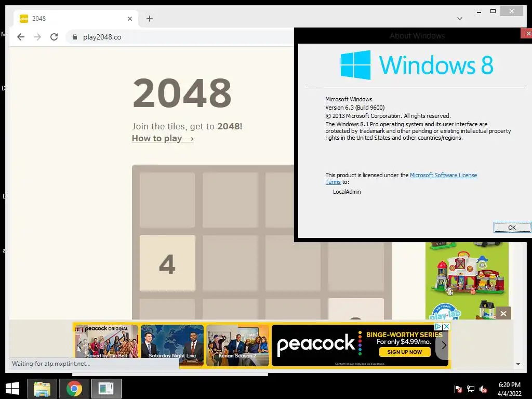This screenshot has width=532, height=399.
Task: Click the toy barn advertisement image
Action: [467, 280]
